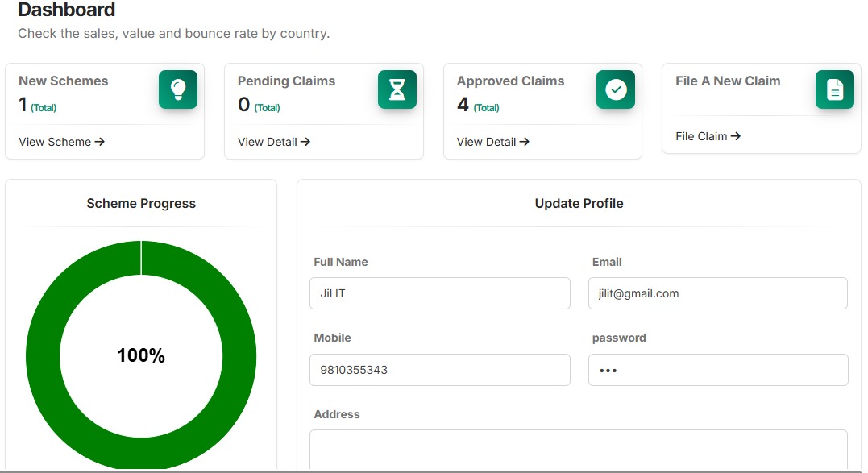Click the File A New Claim title
This screenshot has height=473, width=868.
[728, 81]
